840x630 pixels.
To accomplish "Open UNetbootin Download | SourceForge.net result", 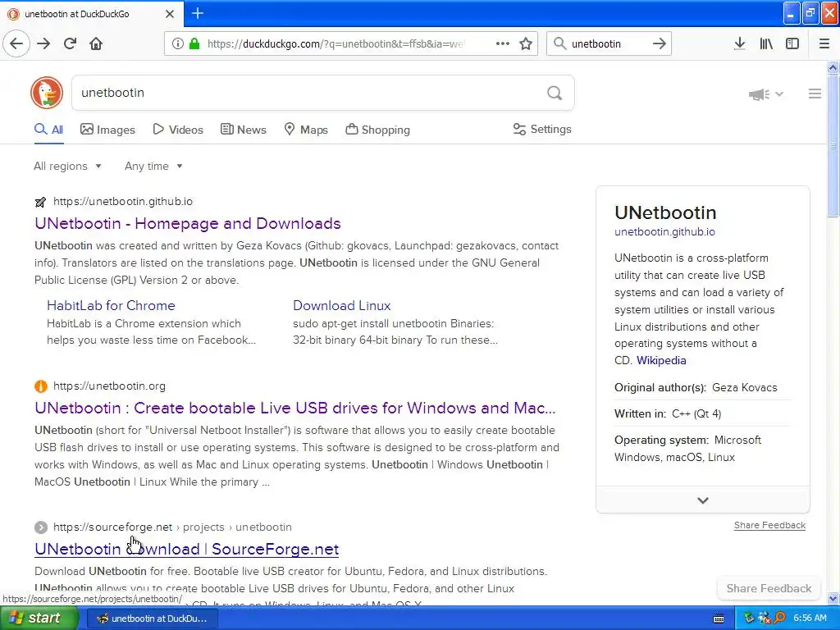I will 186,549.
